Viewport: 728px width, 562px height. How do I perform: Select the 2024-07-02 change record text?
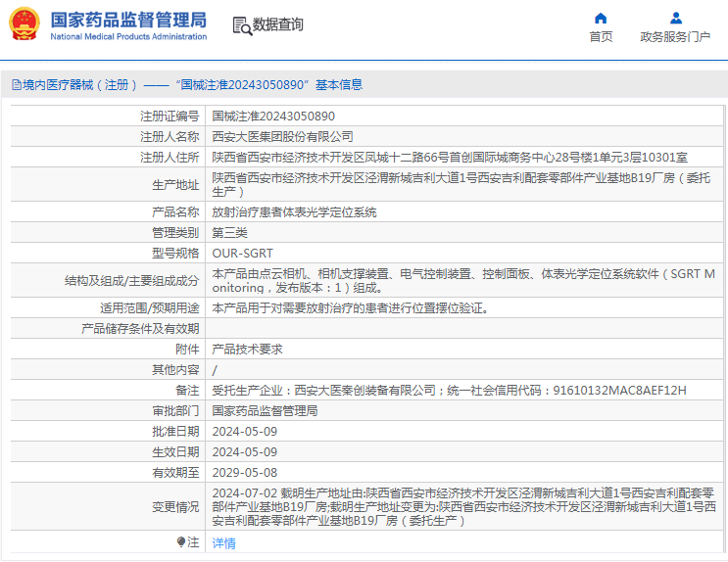pyautogui.click(x=463, y=507)
